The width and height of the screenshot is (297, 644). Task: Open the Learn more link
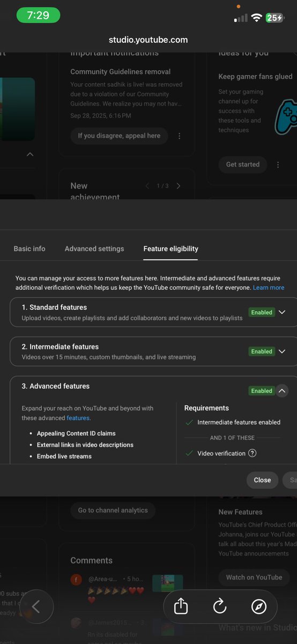tap(269, 288)
